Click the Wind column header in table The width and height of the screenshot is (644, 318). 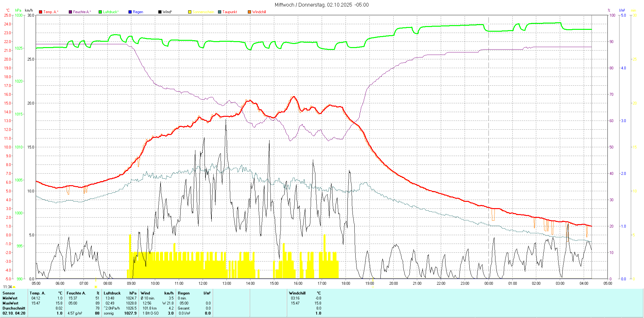(145, 293)
